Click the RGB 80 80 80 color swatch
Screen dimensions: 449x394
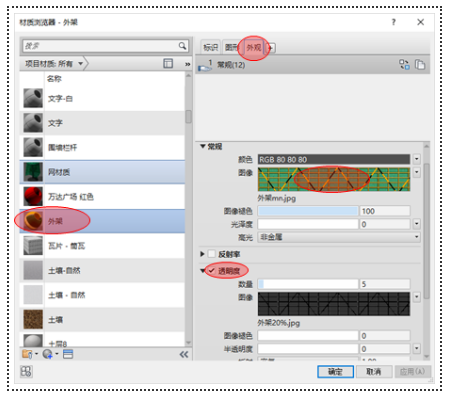coord(334,159)
